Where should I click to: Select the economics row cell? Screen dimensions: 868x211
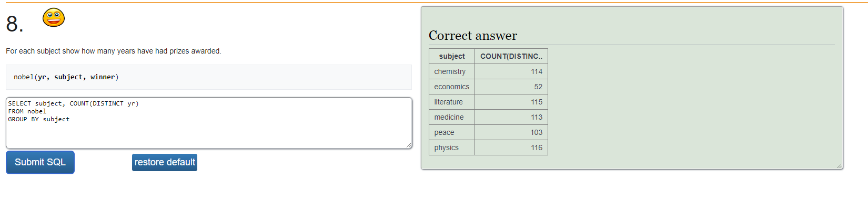tap(452, 87)
